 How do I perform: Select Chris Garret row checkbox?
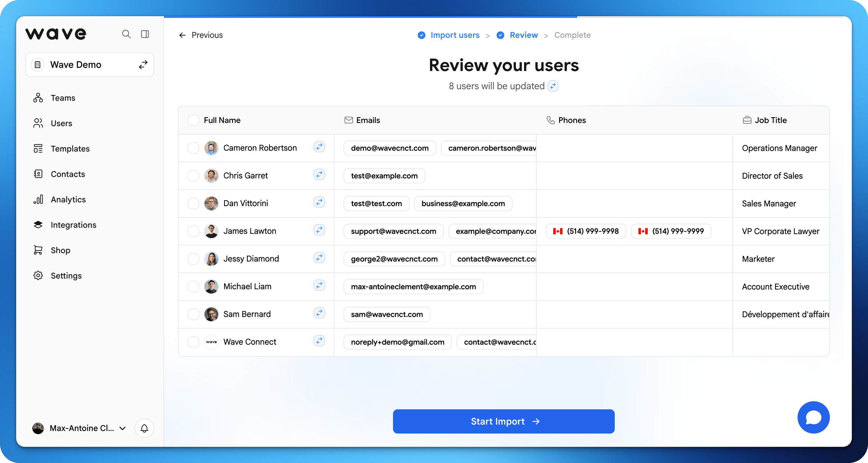(x=193, y=176)
